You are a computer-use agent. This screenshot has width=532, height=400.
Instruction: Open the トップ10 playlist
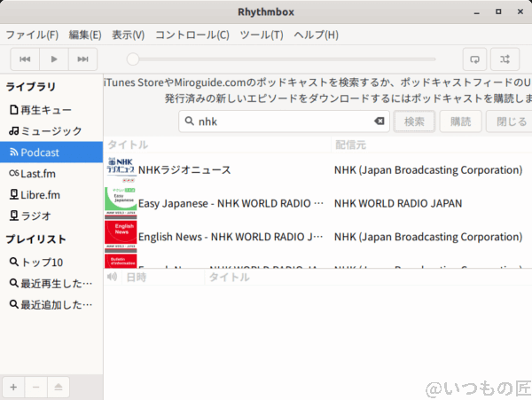(51, 262)
